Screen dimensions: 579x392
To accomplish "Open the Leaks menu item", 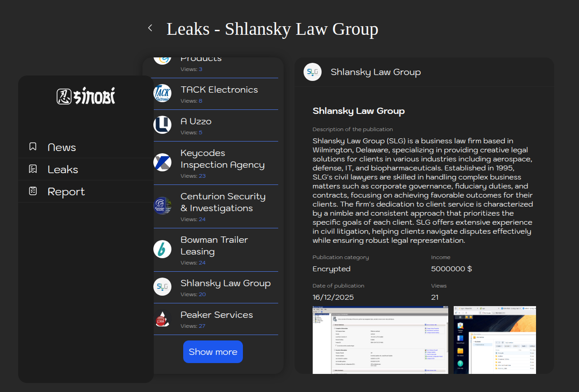I will pos(63,170).
